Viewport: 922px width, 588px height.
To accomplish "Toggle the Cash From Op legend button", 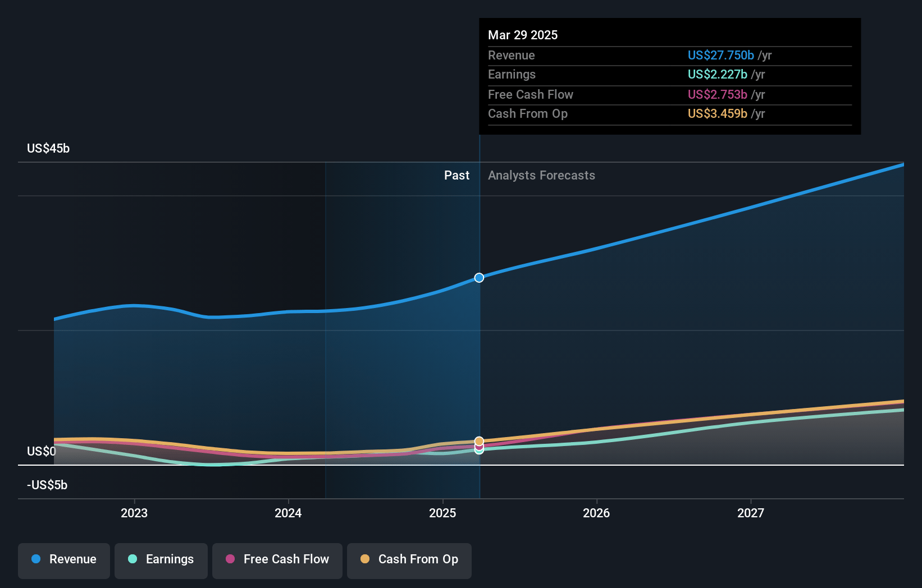I will (409, 561).
